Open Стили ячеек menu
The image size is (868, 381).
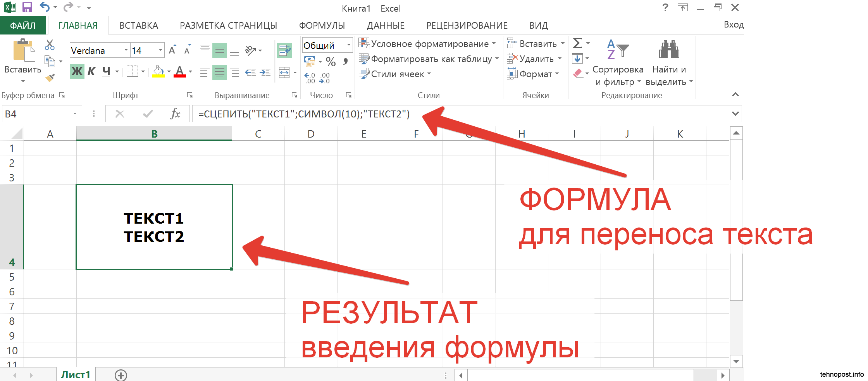point(395,74)
